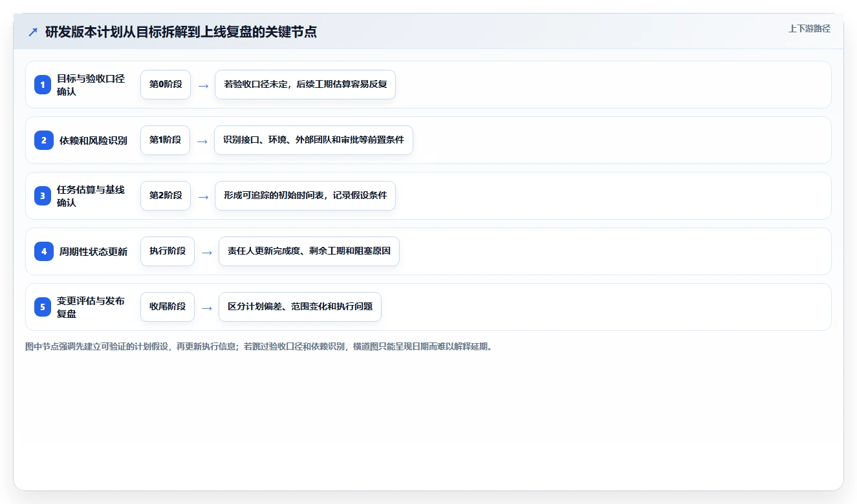Screen dimensions: 857x504
Task: Click the 目标与验收口径确认 step title
Action: [91, 85]
